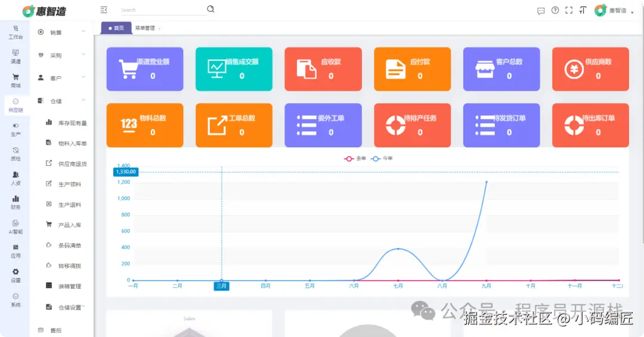
Task: Open the 财务 finance bar-chart sidebar icon
Action: tap(16, 203)
